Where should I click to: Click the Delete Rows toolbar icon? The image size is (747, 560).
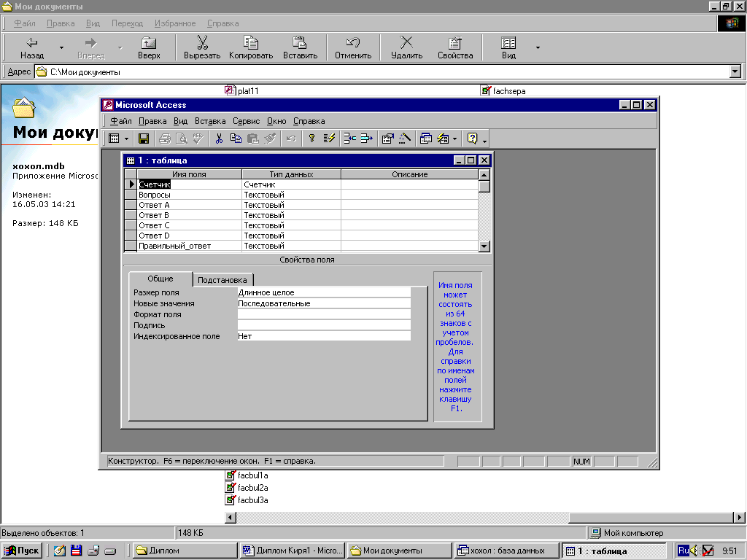[366, 138]
